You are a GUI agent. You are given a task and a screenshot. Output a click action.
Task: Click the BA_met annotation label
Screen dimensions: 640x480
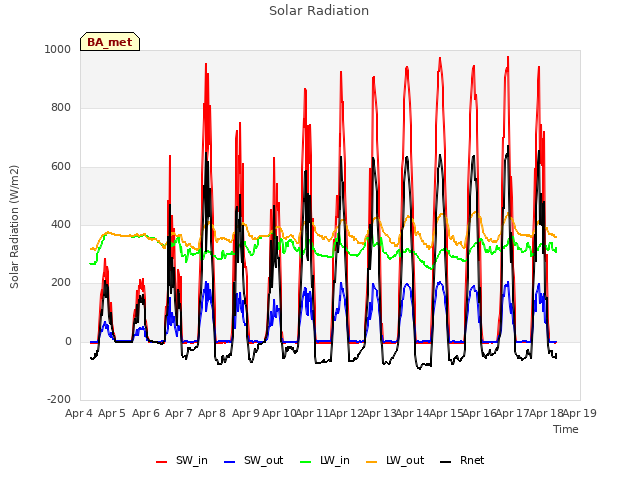click(110, 42)
